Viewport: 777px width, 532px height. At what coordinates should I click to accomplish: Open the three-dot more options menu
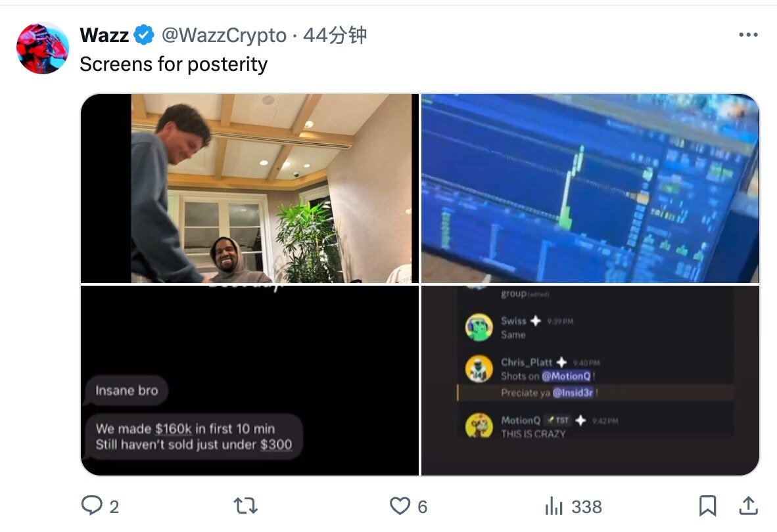(748, 35)
